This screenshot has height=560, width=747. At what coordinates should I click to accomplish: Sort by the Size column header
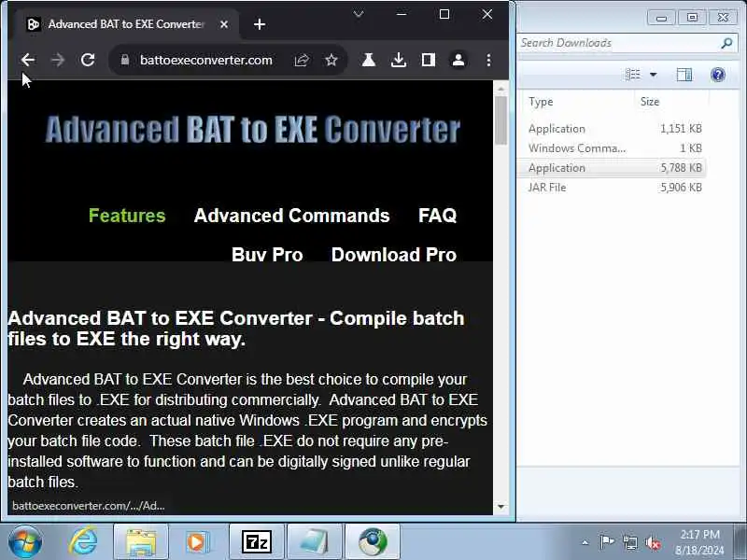[x=649, y=102]
